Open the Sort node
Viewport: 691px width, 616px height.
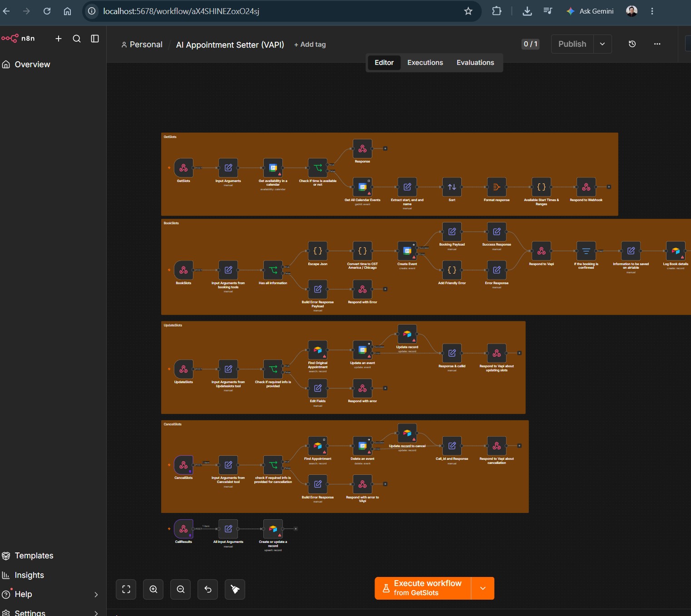(x=452, y=187)
